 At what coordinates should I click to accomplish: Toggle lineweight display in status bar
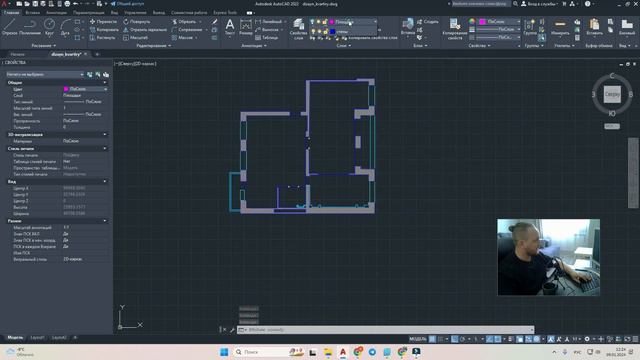511,339
